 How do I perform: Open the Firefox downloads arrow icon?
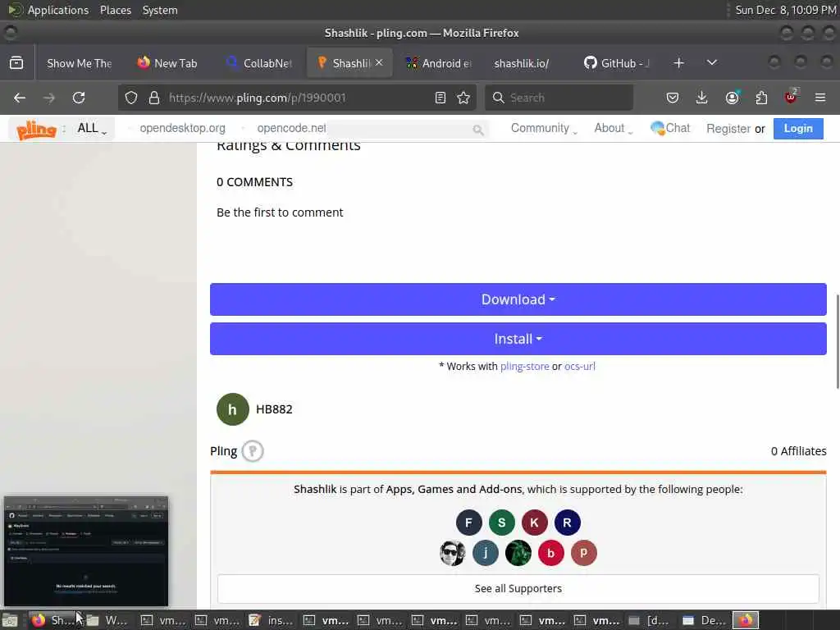(x=702, y=98)
